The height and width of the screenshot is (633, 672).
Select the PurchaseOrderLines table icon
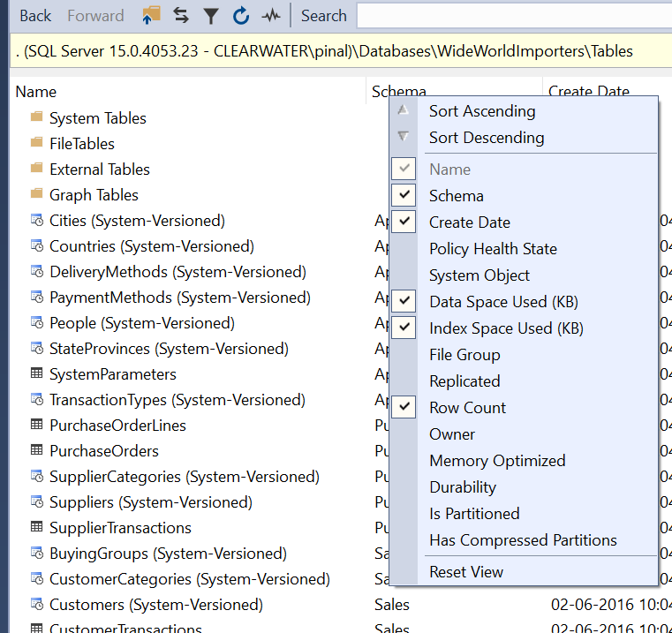pos(37,425)
